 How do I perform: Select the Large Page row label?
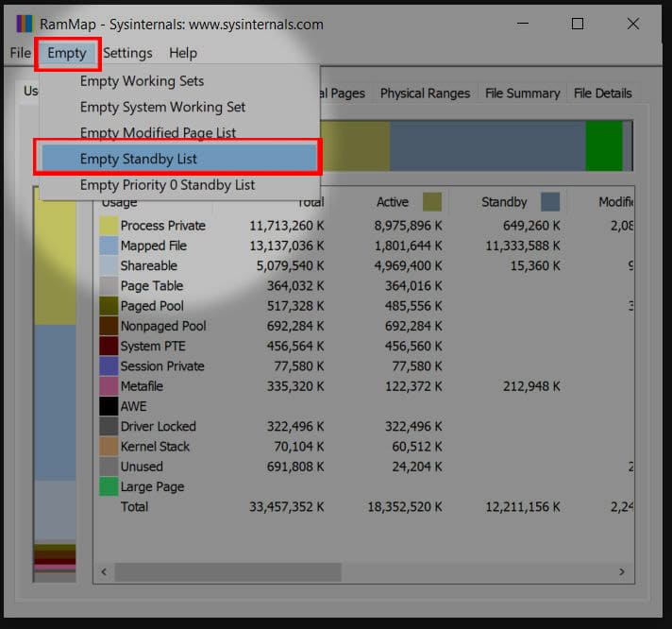click(x=152, y=486)
